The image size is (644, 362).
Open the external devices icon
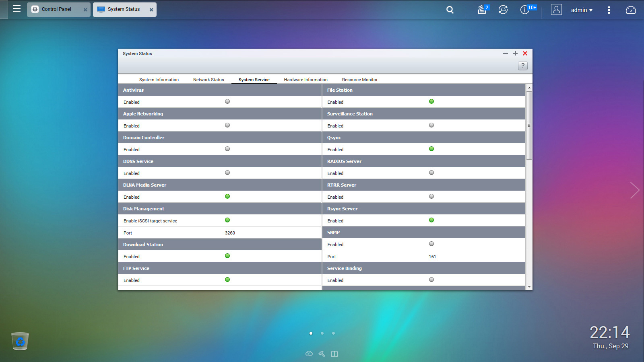click(503, 10)
